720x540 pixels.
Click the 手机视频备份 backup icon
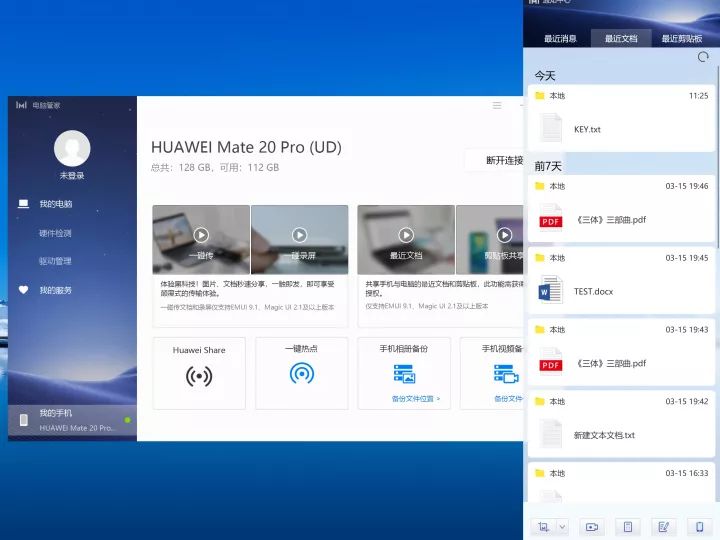point(506,373)
